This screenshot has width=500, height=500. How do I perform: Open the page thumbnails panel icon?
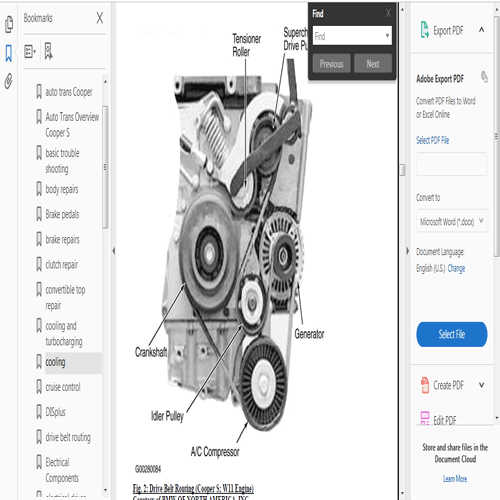[x=9, y=24]
